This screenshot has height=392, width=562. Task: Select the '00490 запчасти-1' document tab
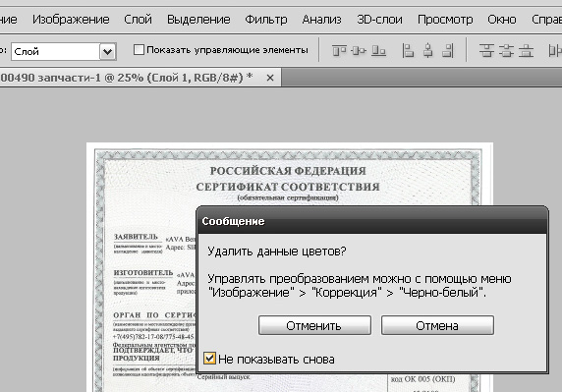pos(127,78)
